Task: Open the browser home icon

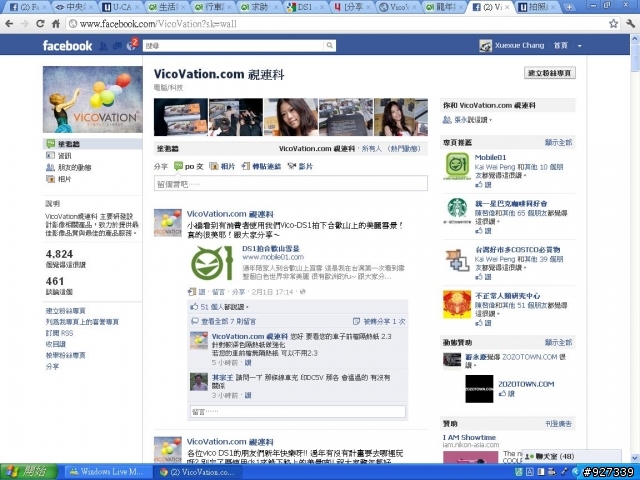Action: (x=56, y=24)
